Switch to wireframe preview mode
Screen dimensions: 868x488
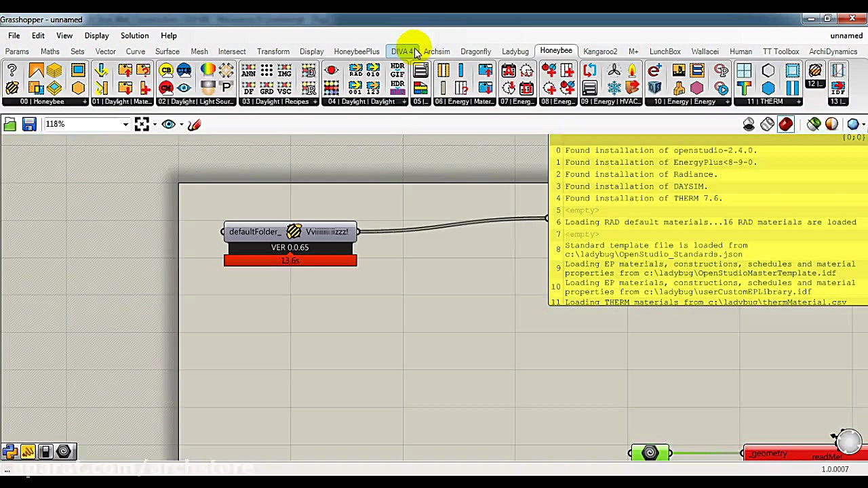(767, 124)
